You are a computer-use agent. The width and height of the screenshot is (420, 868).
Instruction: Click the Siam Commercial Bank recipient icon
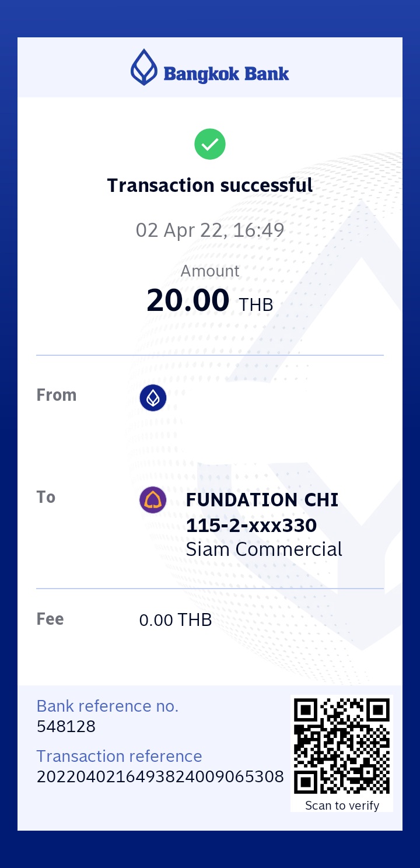pos(153,500)
